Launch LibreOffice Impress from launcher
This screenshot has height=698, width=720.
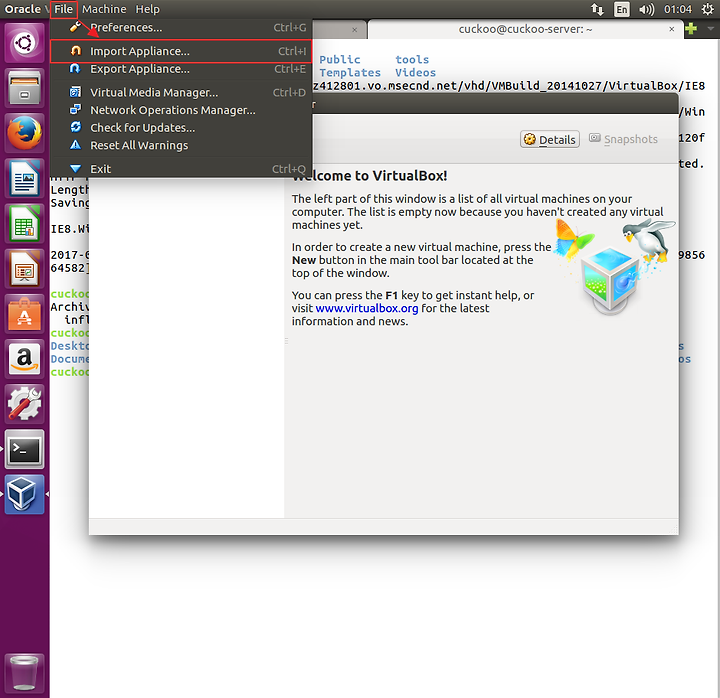24,269
